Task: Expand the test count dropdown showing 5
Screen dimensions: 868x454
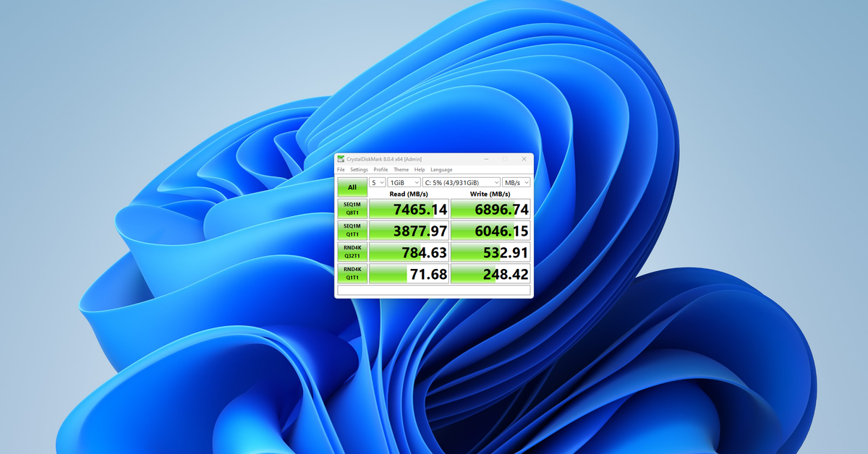Action: point(378,183)
